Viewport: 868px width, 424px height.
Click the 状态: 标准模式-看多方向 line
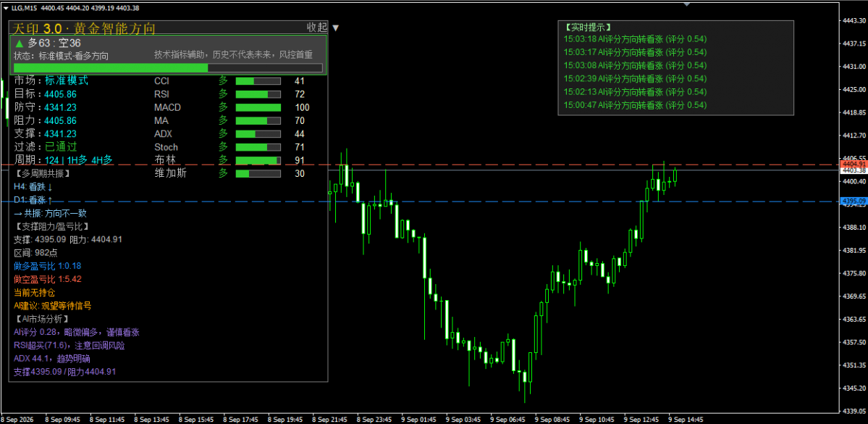61,56
